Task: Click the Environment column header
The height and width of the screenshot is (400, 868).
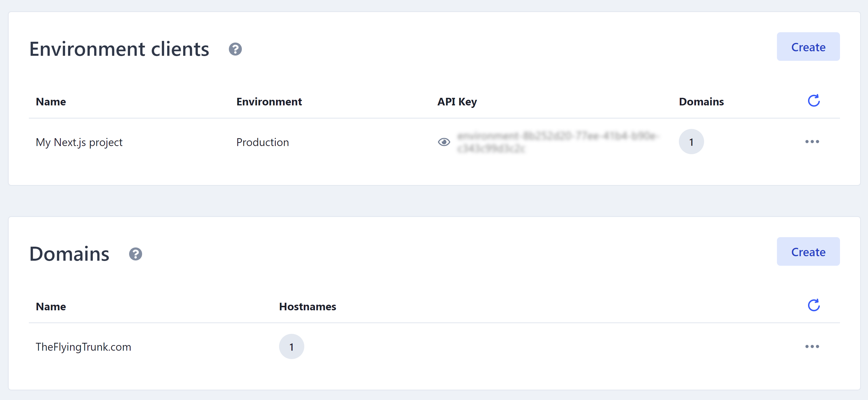Action: [x=269, y=102]
